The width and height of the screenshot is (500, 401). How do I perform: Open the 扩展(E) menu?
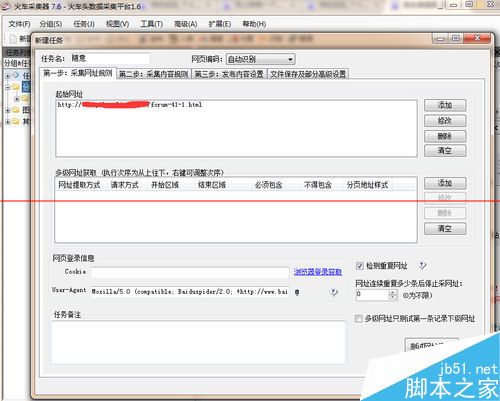pos(220,24)
